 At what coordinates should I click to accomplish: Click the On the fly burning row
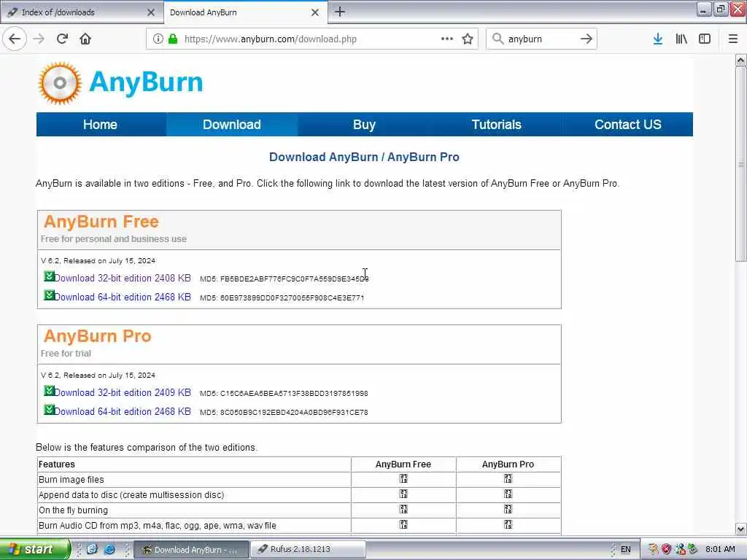[x=298, y=510]
